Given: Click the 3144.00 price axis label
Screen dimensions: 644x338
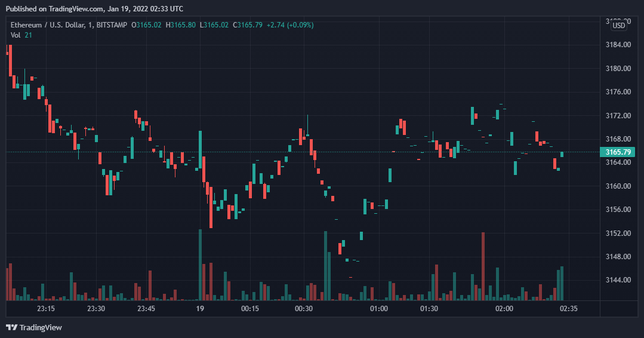Looking at the screenshot, I should tap(618, 280).
